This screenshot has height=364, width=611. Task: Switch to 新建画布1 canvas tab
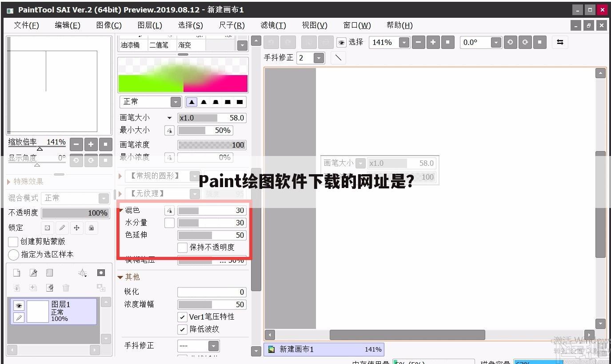tap(324, 349)
